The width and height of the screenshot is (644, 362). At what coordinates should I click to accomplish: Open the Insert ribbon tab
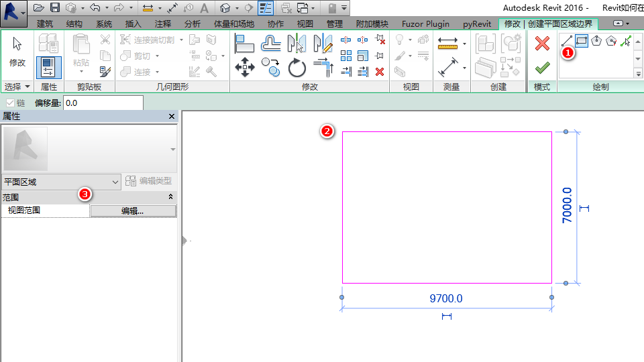(x=133, y=24)
